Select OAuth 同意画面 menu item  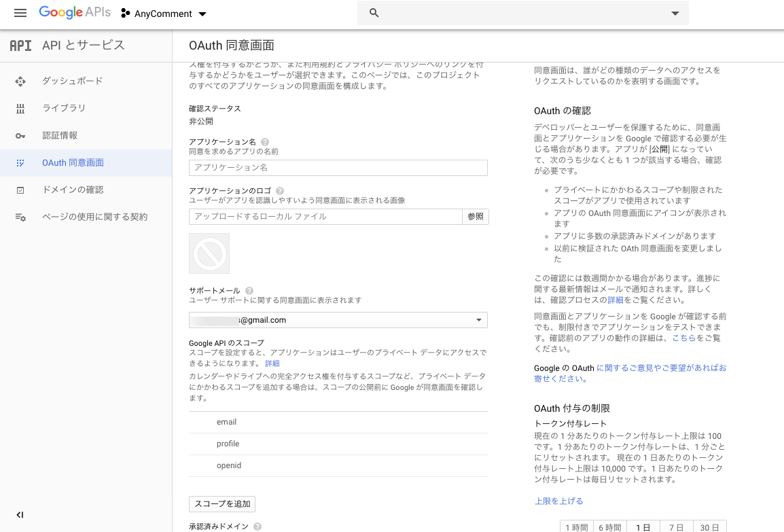[73, 162]
